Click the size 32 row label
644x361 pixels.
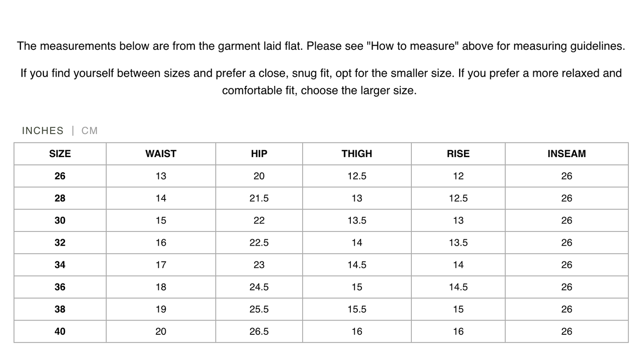[x=60, y=243]
